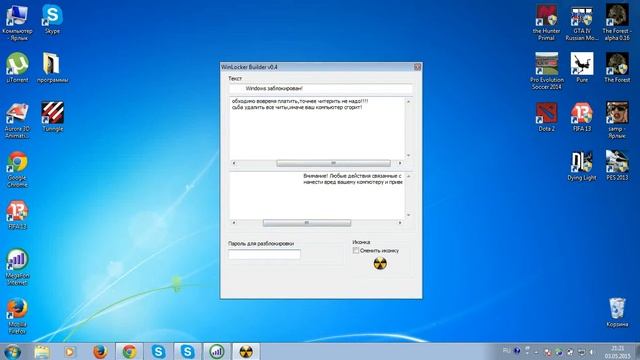Launch FIFA 13 icon on left side of desktop
Screen dimensions: 640x360
coord(17,215)
